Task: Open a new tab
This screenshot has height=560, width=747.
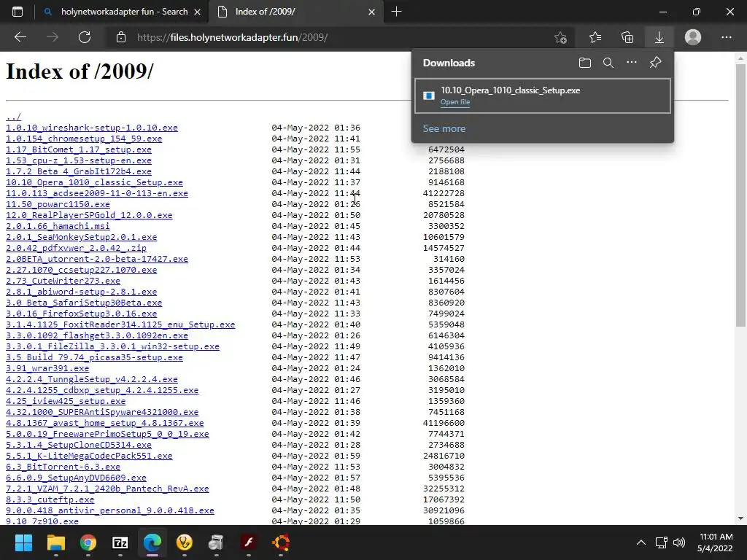Action: [396, 12]
